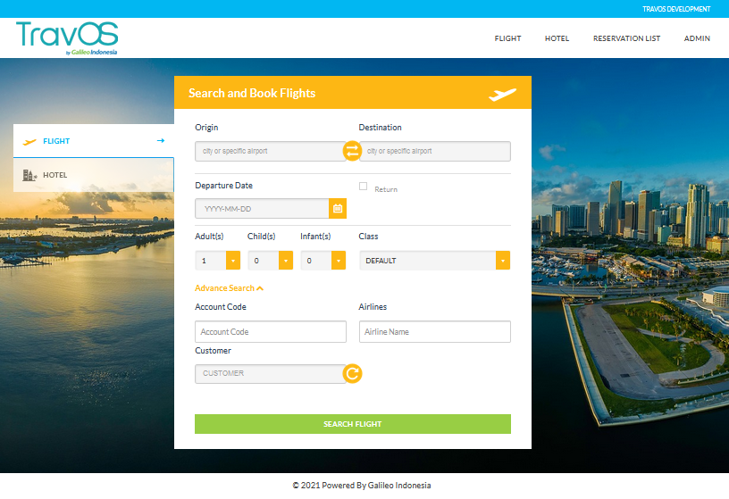Click the TravOS logo

[x=67, y=38]
